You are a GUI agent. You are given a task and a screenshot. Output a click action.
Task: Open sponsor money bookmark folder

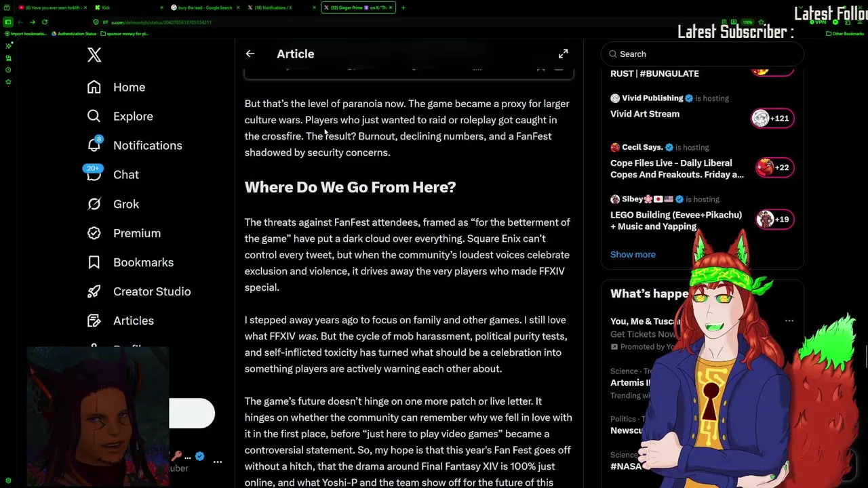pyautogui.click(x=125, y=33)
